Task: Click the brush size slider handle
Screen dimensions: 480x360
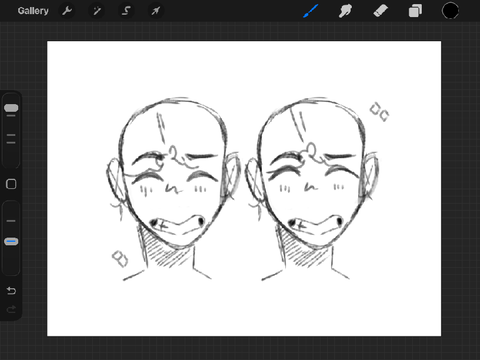Action: [x=11, y=108]
